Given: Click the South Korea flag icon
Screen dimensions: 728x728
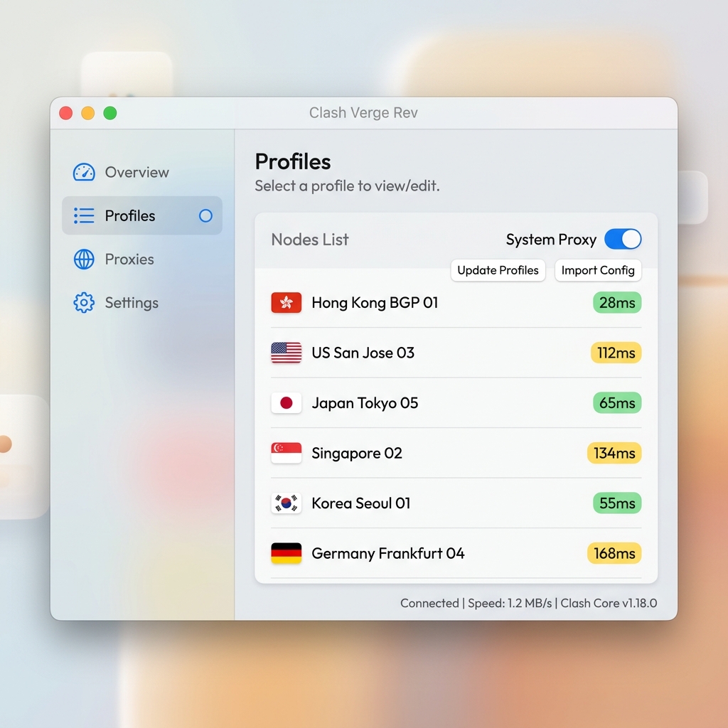Looking at the screenshot, I should click(286, 503).
